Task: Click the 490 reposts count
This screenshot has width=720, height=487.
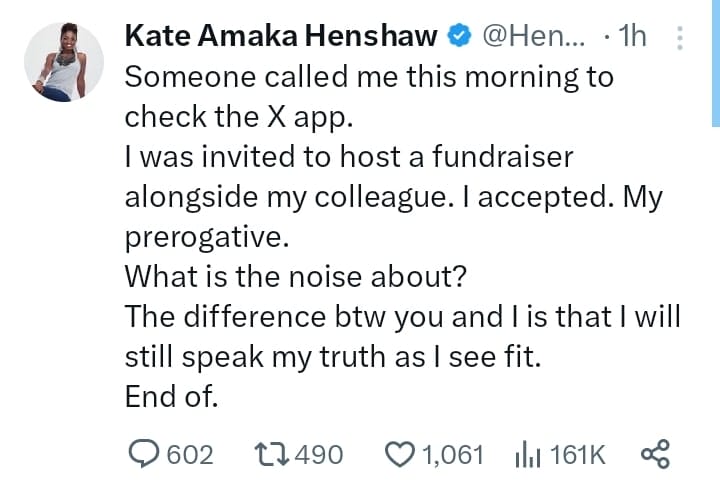Action: coord(320,455)
